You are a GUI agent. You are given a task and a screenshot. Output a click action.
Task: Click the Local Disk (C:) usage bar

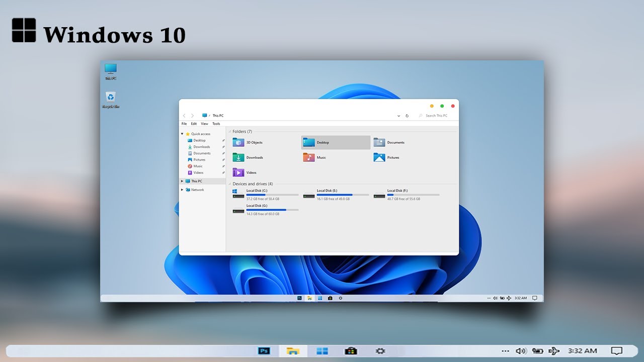(x=272, y=195)
